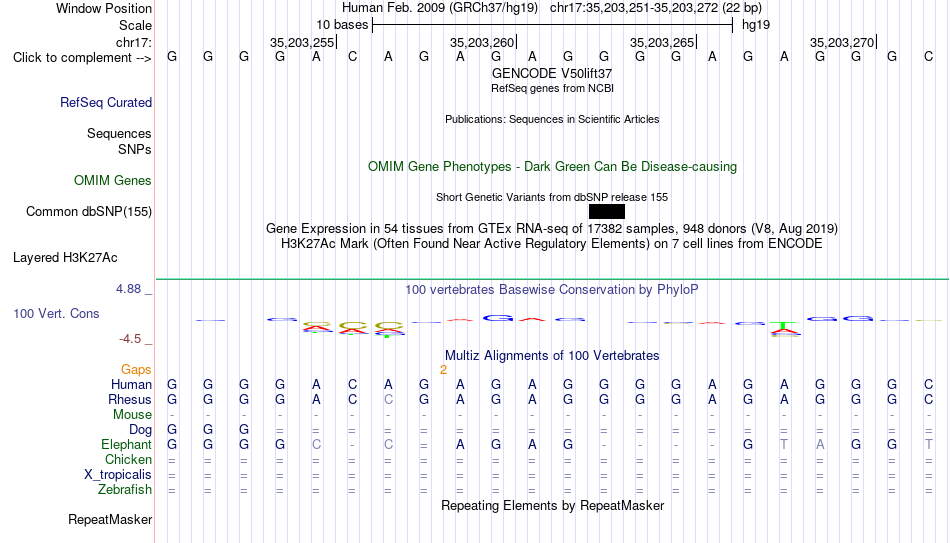Click the 35,203,270 ruler position
The image size is (950, 543).
pyautogui.click(x=842, y=42)
